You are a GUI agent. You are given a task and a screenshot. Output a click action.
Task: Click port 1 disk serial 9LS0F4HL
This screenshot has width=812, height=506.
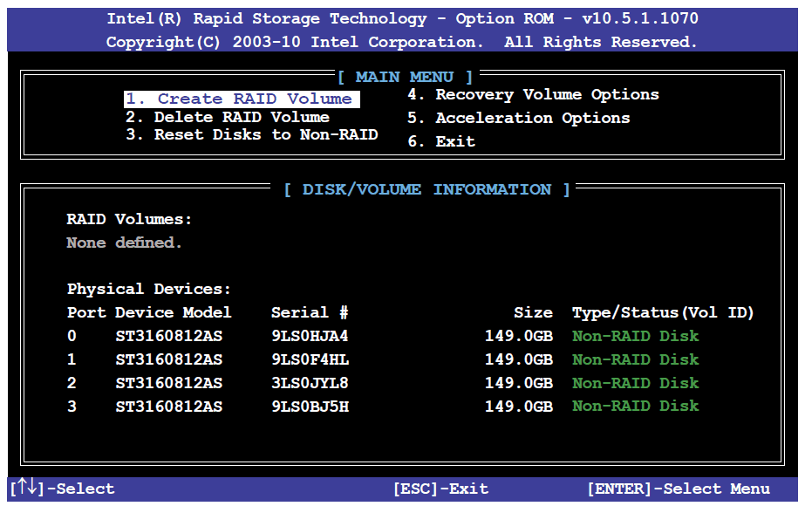click(x=310, y=359)
